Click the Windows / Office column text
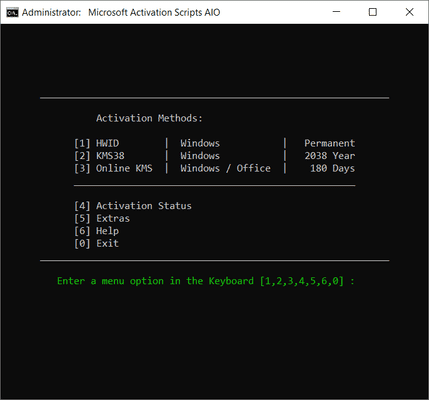429x400 pixels. point(225,168)
